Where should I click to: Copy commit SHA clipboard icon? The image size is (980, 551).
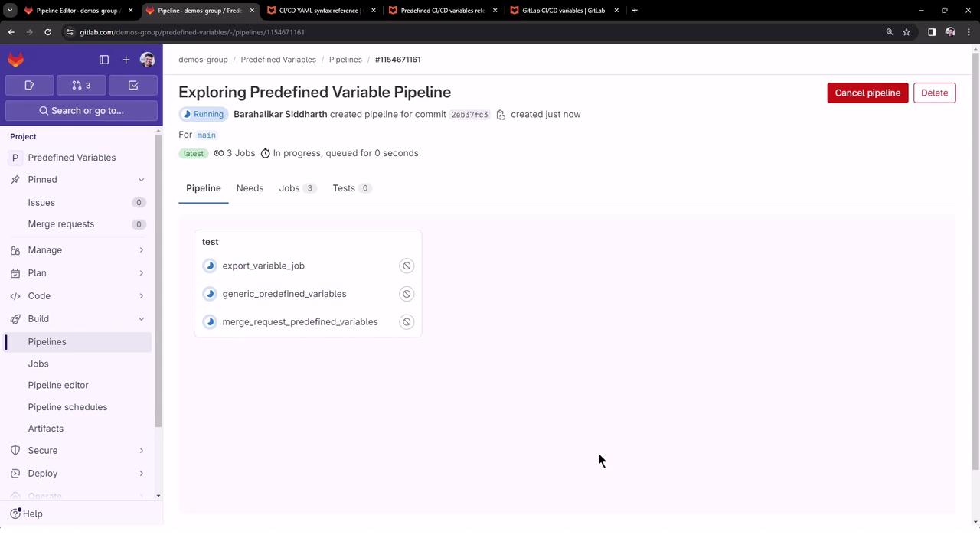coord(501,115)
